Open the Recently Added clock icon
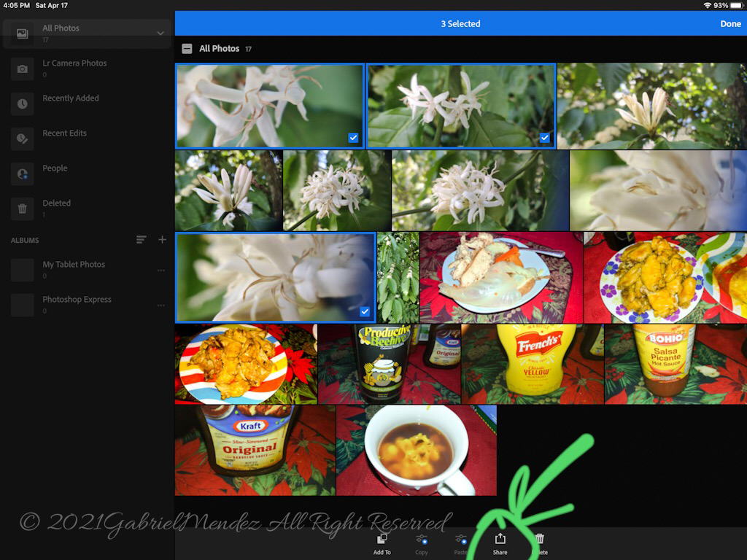Image resolution: width=747 pixels, height=560 pixels. (23, 104)
